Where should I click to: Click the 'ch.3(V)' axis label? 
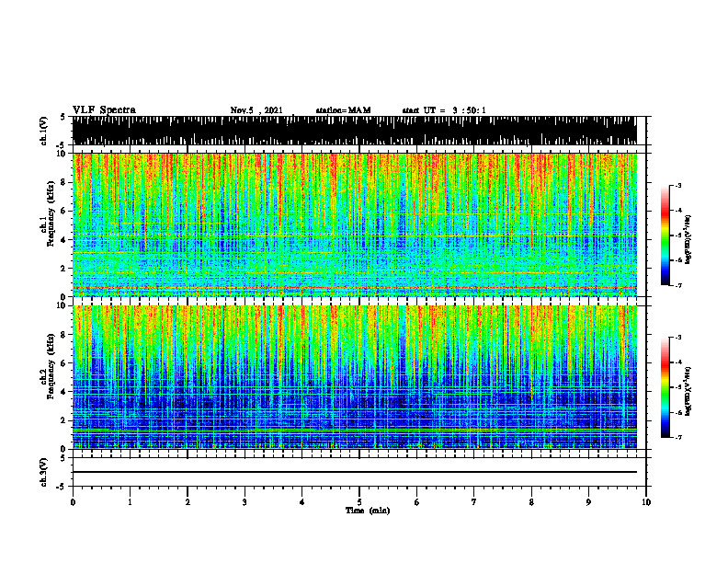click(43, 472)
